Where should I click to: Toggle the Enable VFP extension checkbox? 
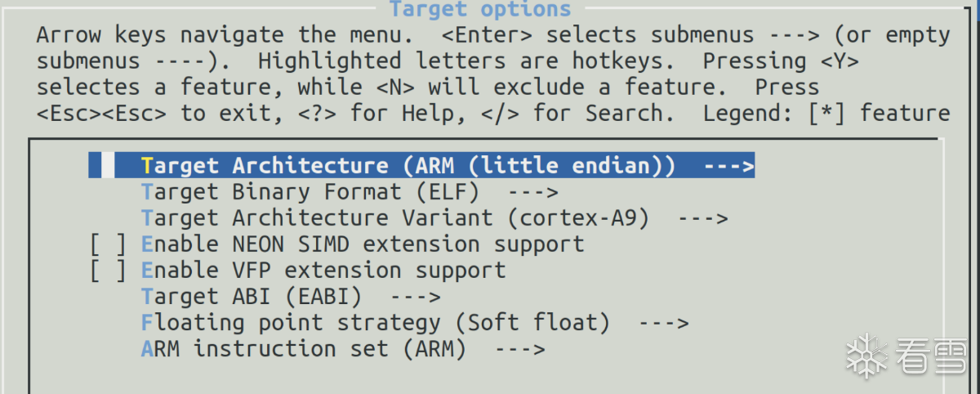[108, 271]
